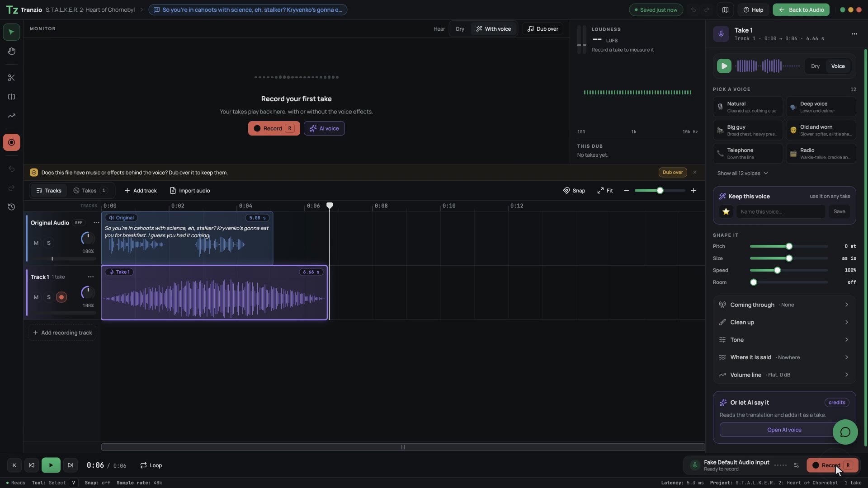Click Add recording track

point(62,333)
